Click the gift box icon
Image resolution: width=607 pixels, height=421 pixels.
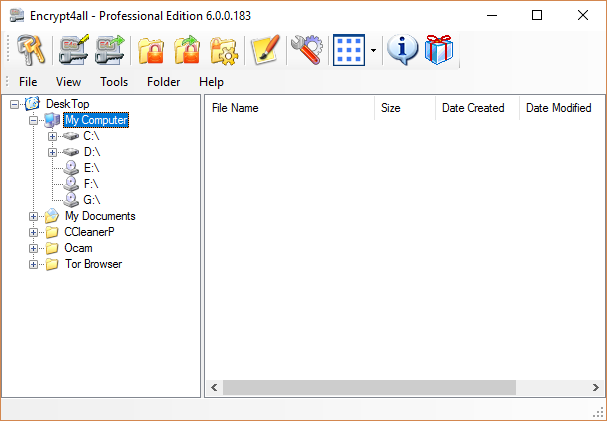[439, 50]
